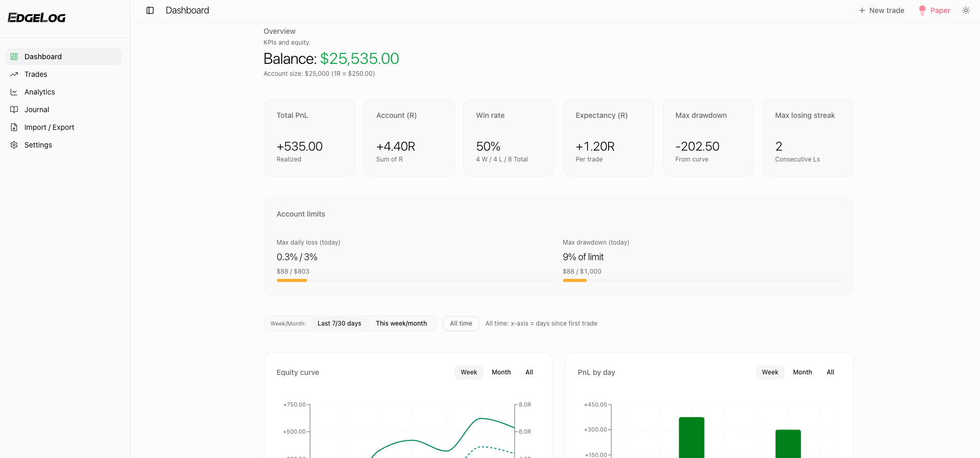Click the Paper mode bulb icon
Viewport: 980px width, 458px height.
coord(922,10)
